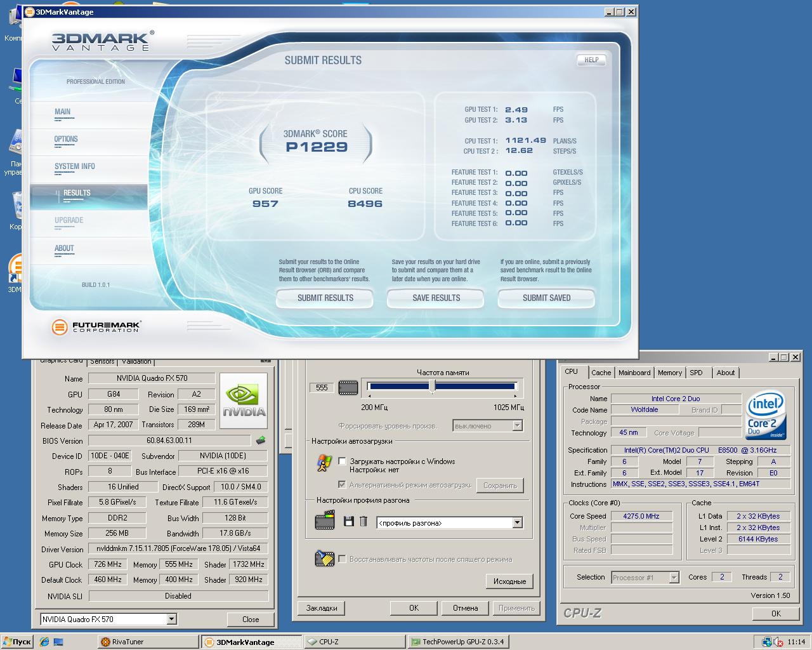Click the BIOS Version field 60.84.63.00.11
Screen dimensions: 812x650
coord(169,441)
